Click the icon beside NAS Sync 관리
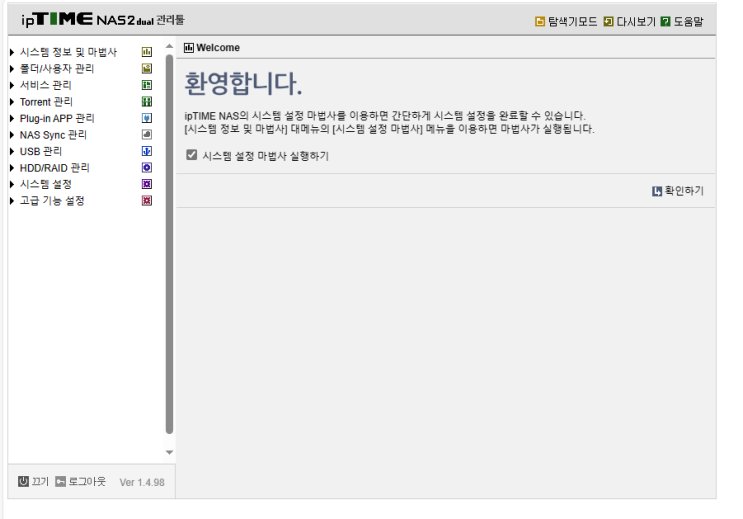Viewport: 743px width, 519px height. pos(147,135)
